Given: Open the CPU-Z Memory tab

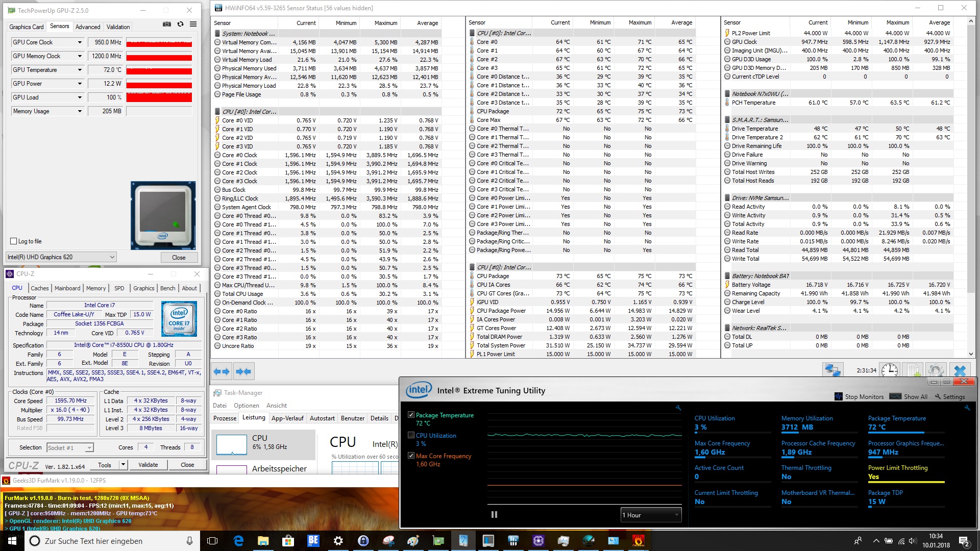Looking at the screenshot, I should point(96,288).
